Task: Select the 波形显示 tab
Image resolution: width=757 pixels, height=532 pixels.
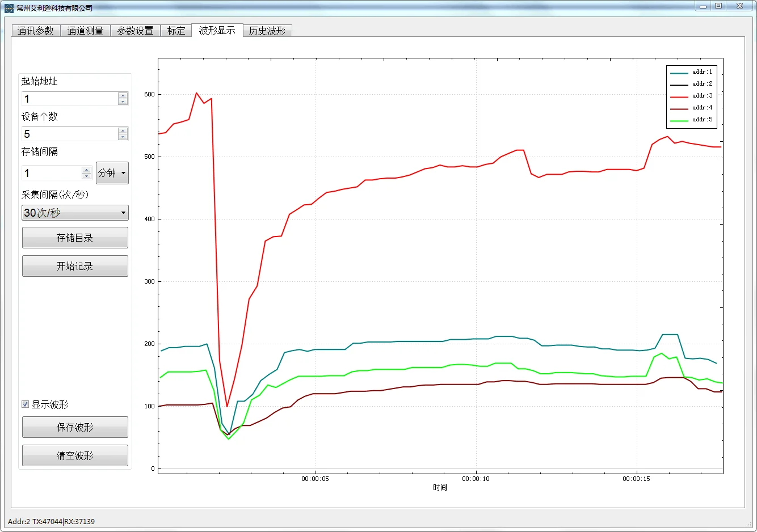Action: (x=217, y=30)
